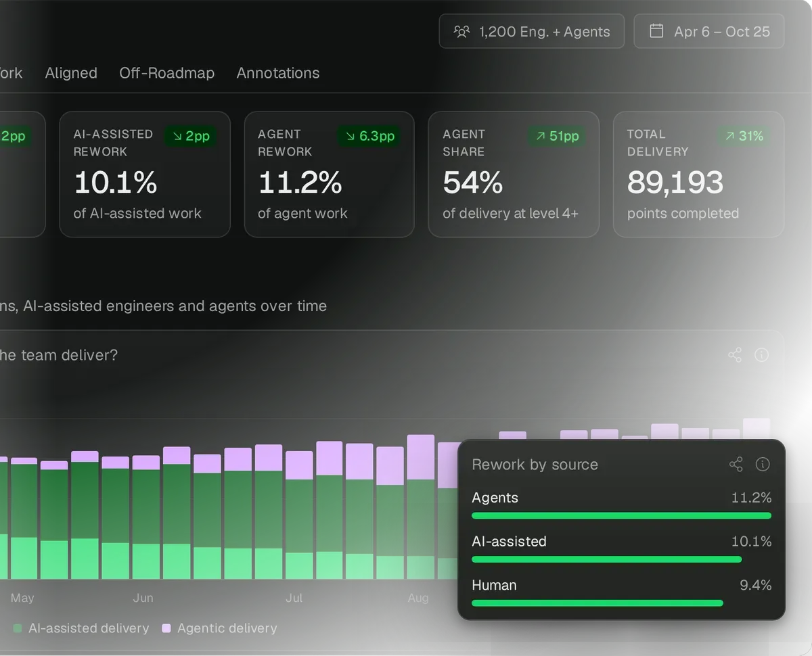The height and width of the screenshot is (656, 812).
Task: Toggle AI-assisted delivery legend item
Action: tap(81, 628)
